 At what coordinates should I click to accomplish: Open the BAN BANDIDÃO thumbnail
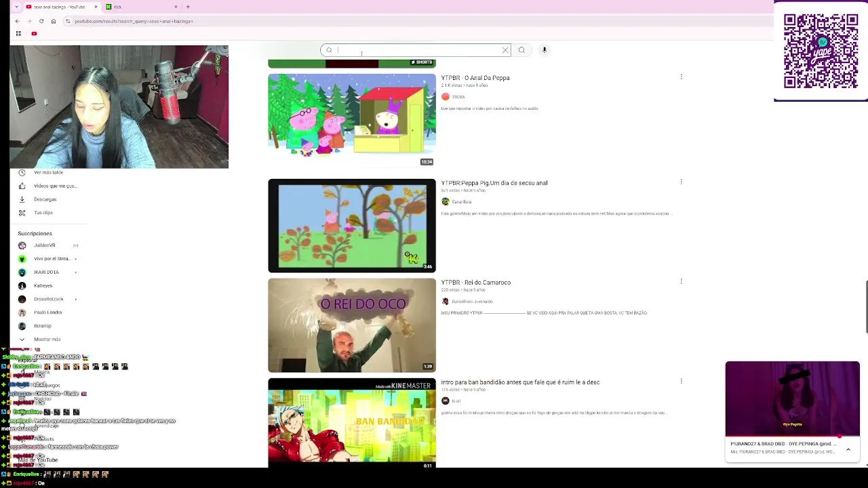point(352,423)
